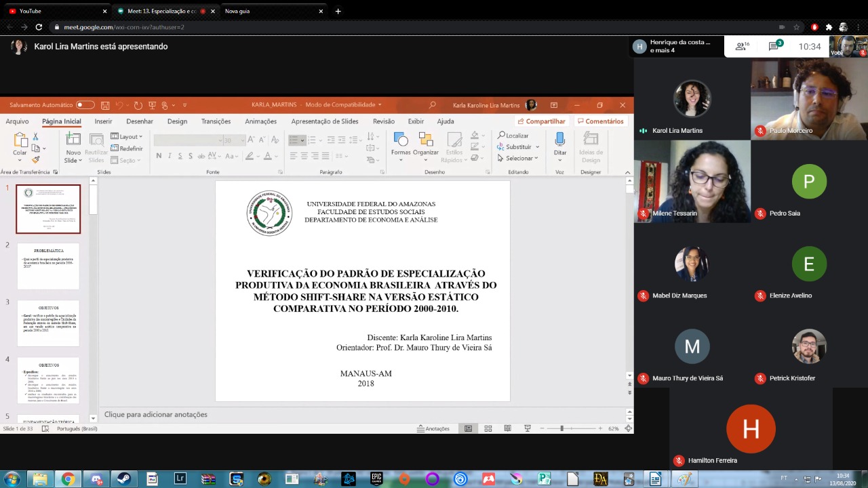Open the font name combo box
The width and height of the screenshot is (868, 488).
pyautogui.click(x=188, y=140)
